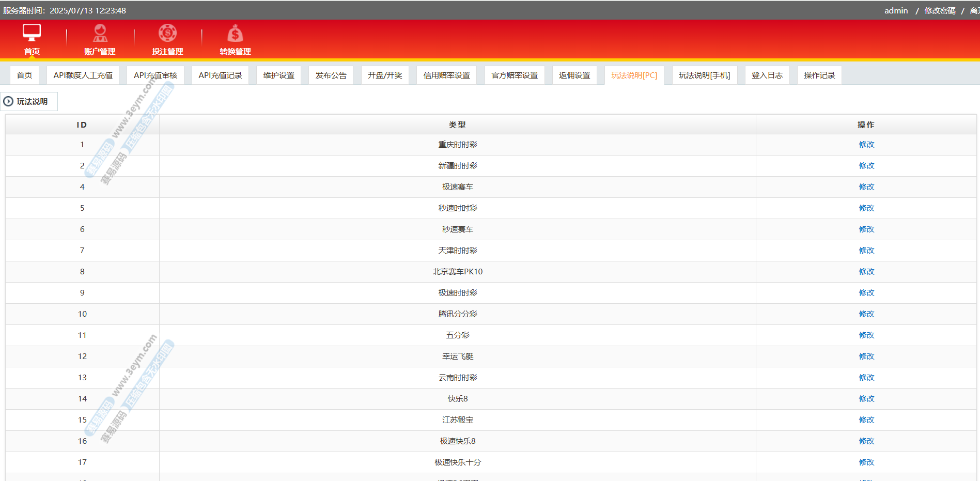Open the API充值审核 tab

coord(155,75)
